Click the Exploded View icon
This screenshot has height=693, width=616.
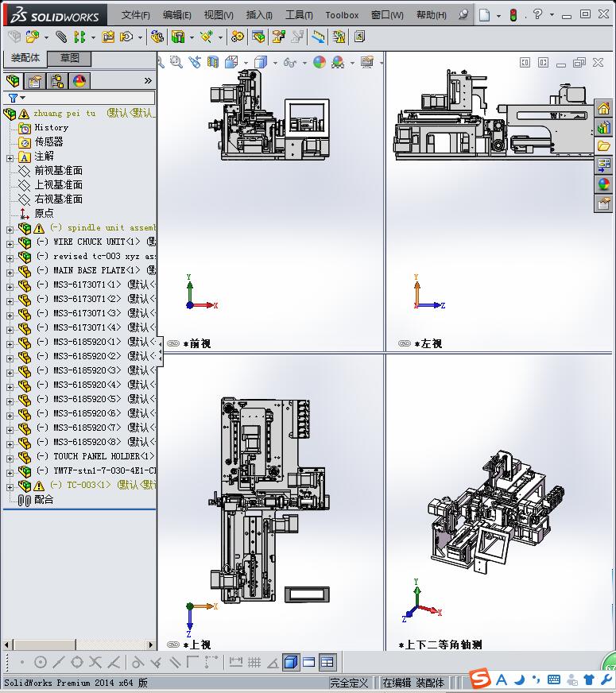(x=279, y=37)
